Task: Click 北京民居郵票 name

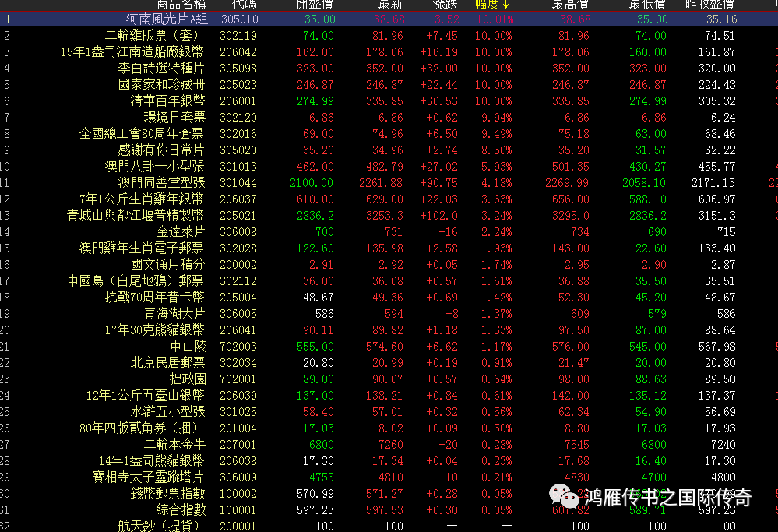Action: point(167,363)
